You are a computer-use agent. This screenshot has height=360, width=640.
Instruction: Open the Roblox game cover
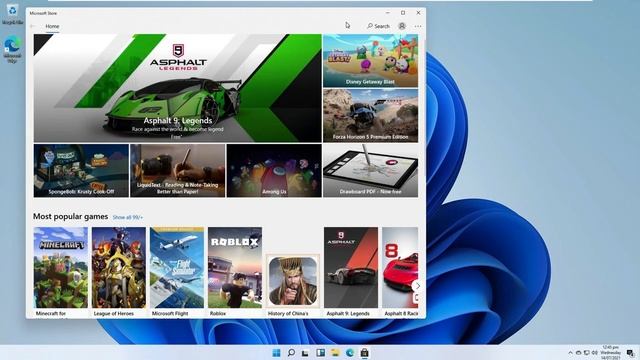[x=235, y=267]
